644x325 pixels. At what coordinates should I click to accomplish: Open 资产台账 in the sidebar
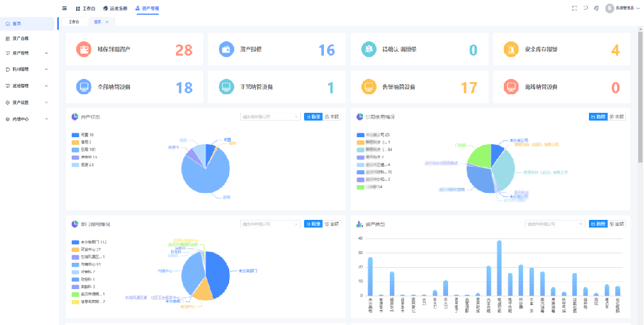[x=20, y=38]
